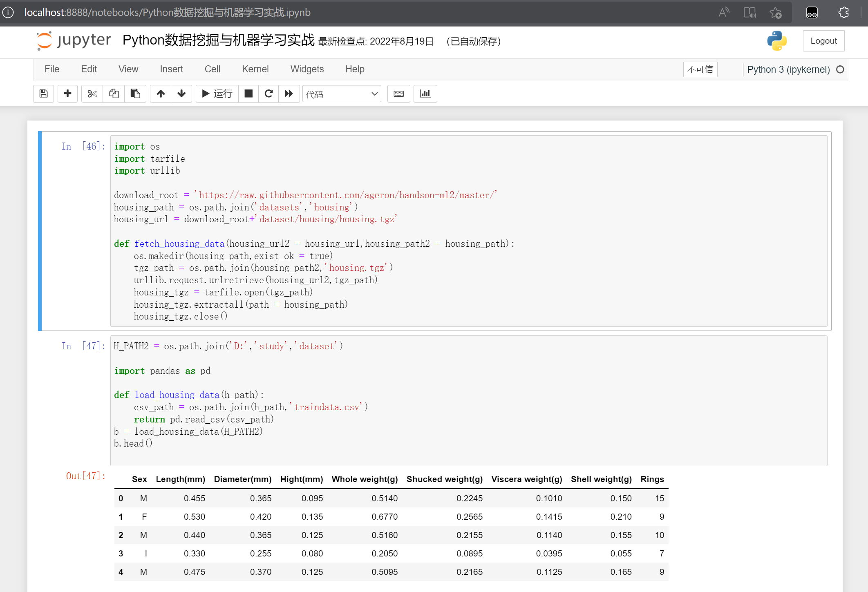
Task: Open the Kernel menu
Action: point(255,69)
